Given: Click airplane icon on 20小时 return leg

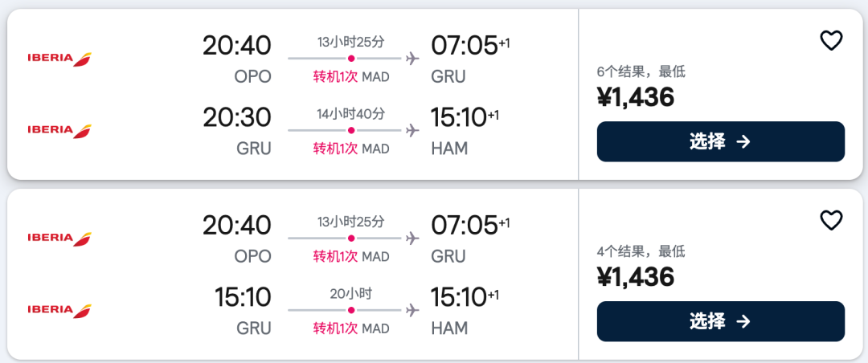Looking at the screenshot, I should pyautogui.click(x=411, y=311).
